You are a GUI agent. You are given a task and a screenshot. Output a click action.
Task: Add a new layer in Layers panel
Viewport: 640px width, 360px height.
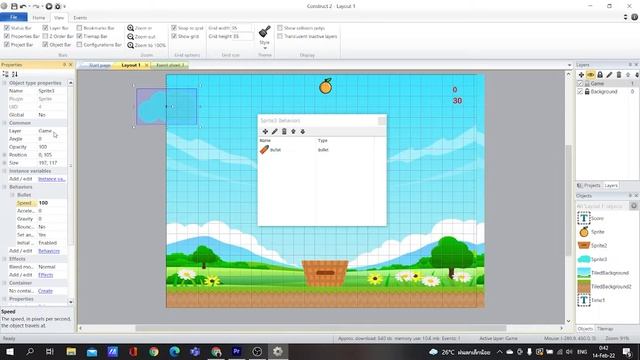[x=581, y=75]
